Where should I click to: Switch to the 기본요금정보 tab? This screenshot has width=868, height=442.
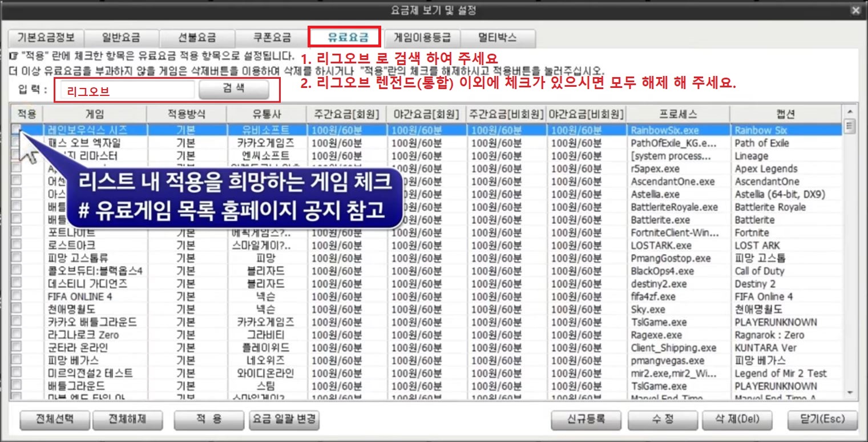tap(46, 38)
